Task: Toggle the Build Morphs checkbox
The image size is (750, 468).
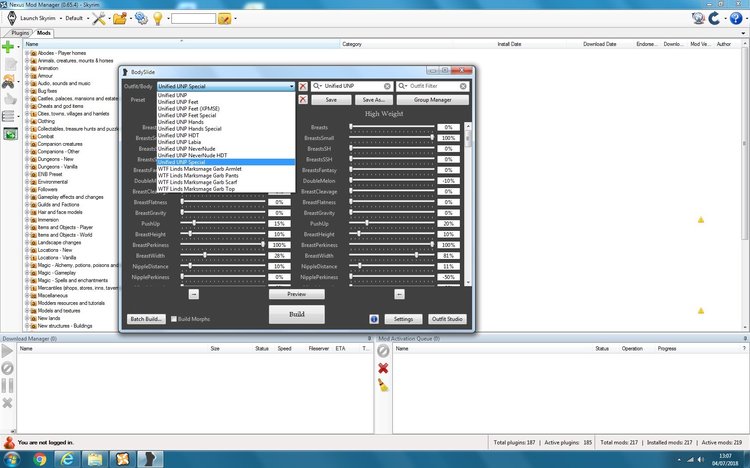Action: pos(174,319)
